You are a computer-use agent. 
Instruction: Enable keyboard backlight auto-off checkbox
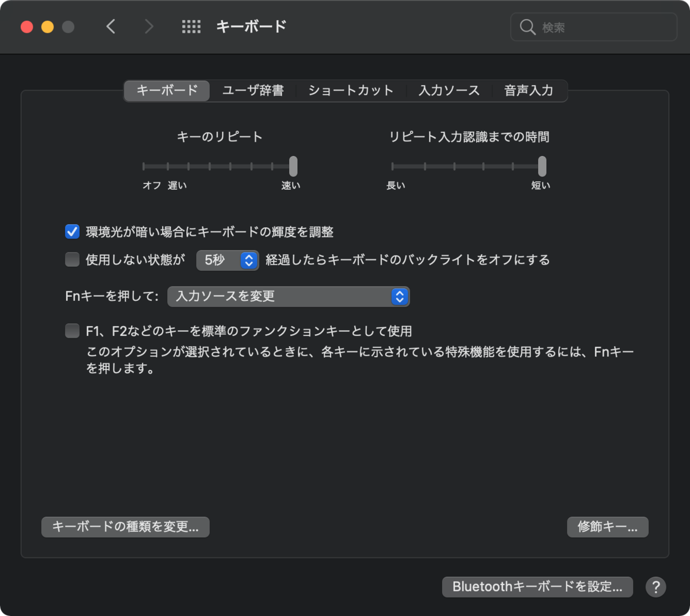point(72,259)
